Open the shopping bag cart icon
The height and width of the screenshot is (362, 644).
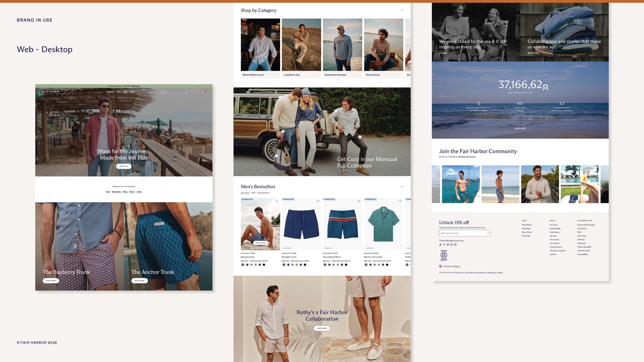(204, 91)
